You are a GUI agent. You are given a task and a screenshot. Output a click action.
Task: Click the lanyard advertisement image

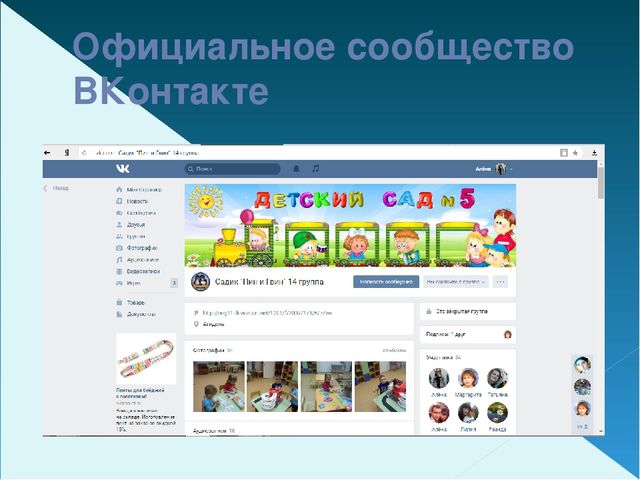146,359
